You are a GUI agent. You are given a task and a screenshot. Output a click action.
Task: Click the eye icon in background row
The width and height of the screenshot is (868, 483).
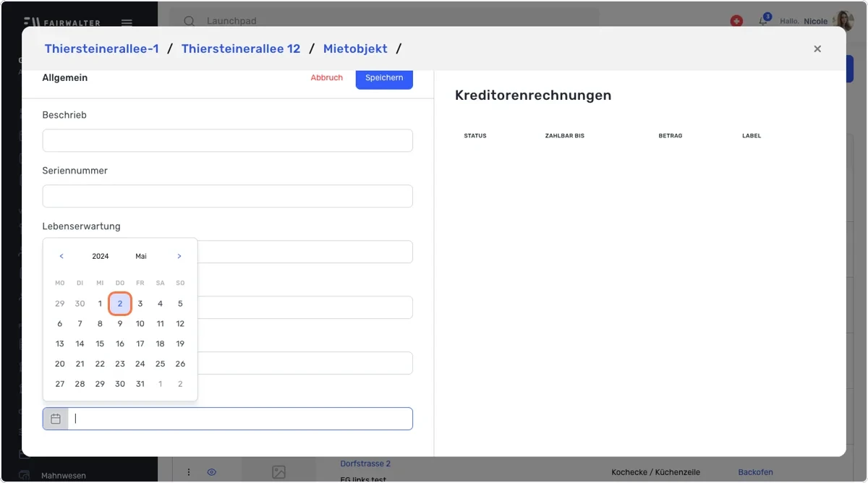point(212,472)
